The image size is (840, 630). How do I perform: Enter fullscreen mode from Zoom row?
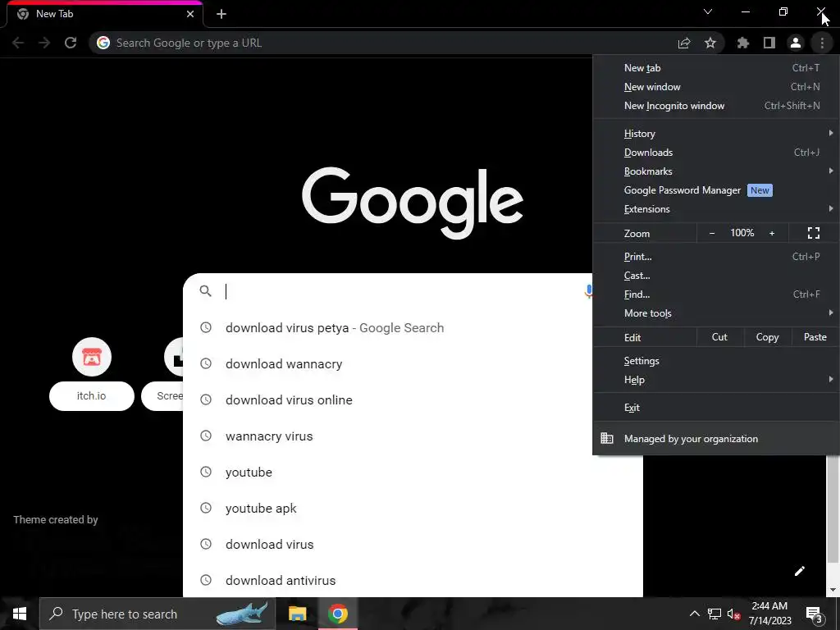pyautogui.click(x=813, y=233)
